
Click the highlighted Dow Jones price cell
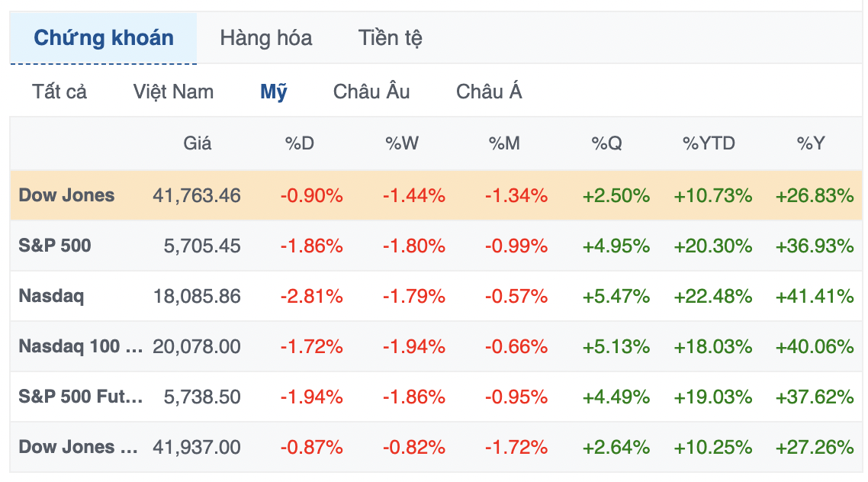(198, 195)
